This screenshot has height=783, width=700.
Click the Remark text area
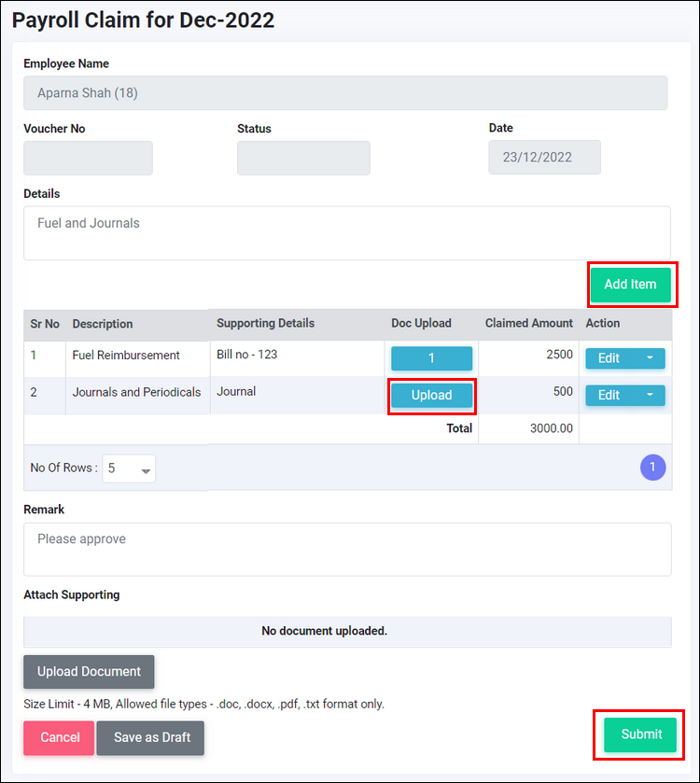coord(347,550)
